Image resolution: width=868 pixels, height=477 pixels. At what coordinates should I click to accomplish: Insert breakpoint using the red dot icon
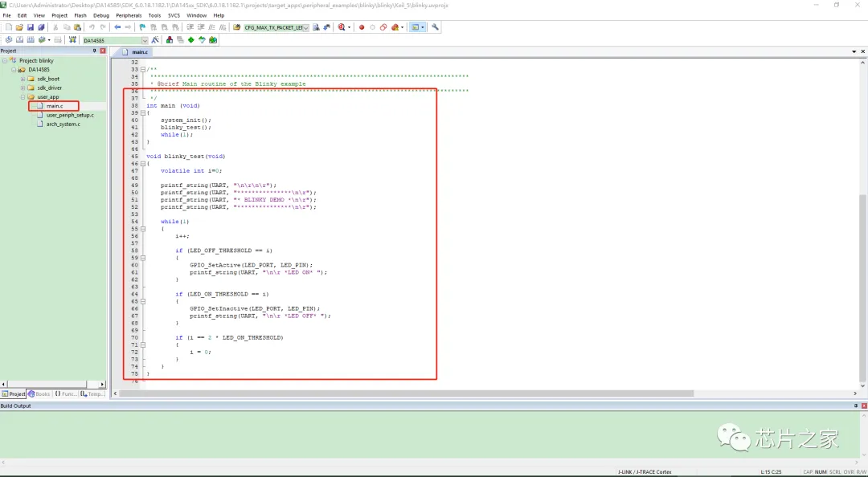362,27
